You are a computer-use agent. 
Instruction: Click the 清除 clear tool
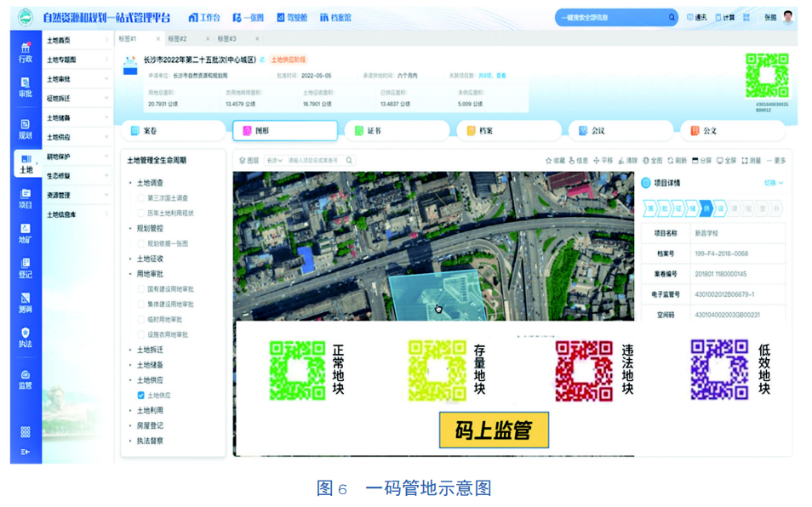tap(627, 161)
